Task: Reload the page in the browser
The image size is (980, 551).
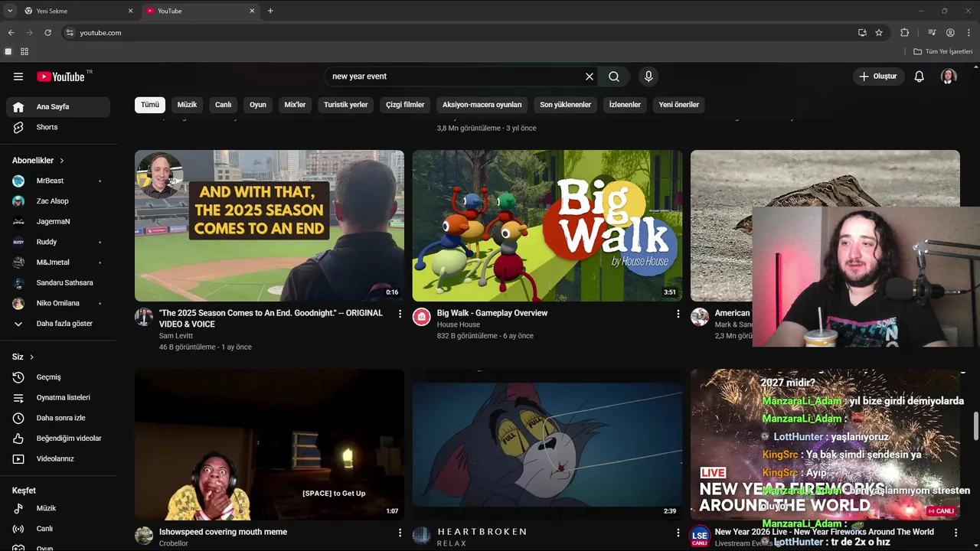Action: click(47, 33)
